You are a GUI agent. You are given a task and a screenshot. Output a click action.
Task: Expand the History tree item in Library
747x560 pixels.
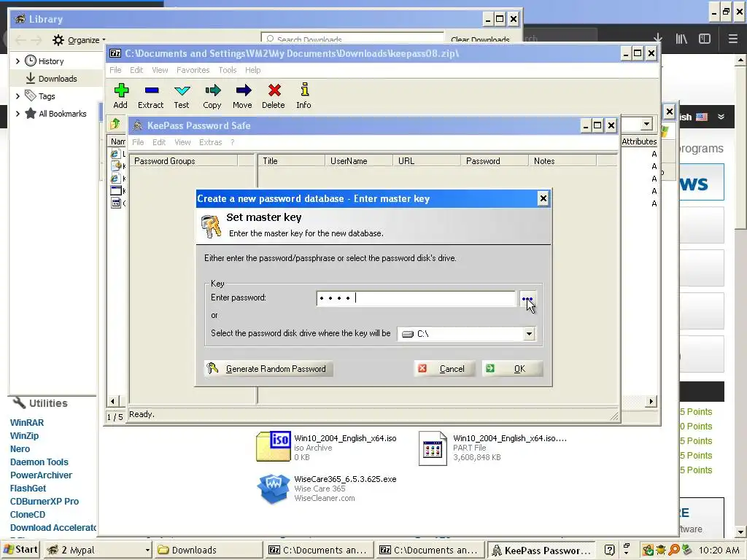click(x=18, y=61)
